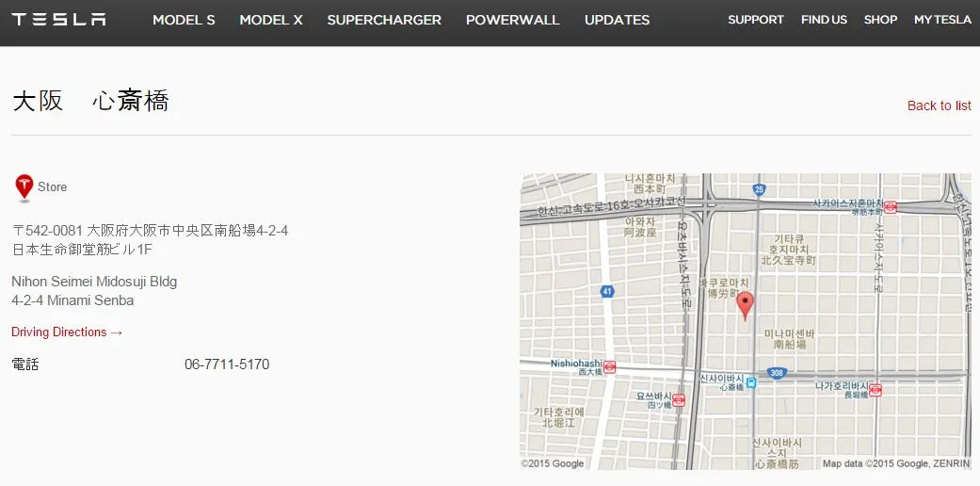Image resolution: width=980 pixels, height=486 pixels.
Task: Open the Powerwall menu item
Action: coord(512,20)
